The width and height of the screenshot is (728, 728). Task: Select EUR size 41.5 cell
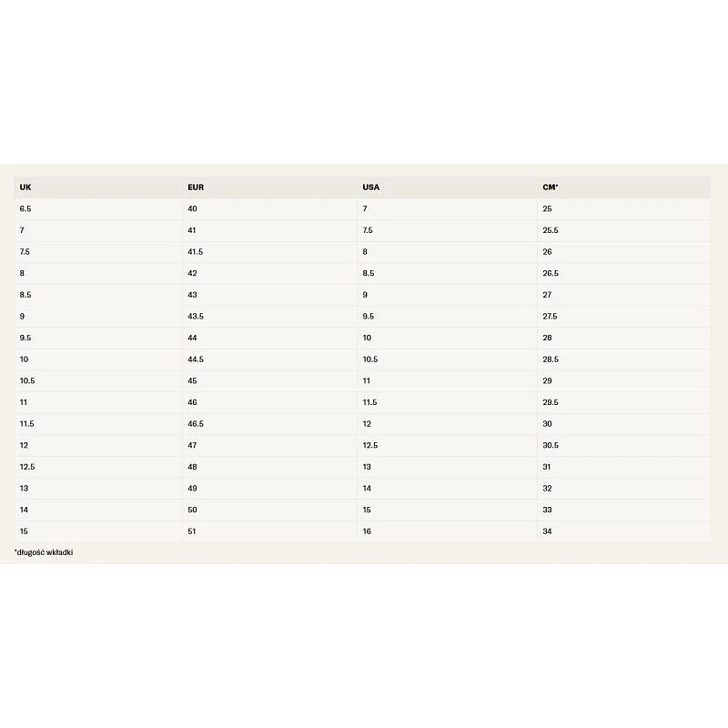195,252
